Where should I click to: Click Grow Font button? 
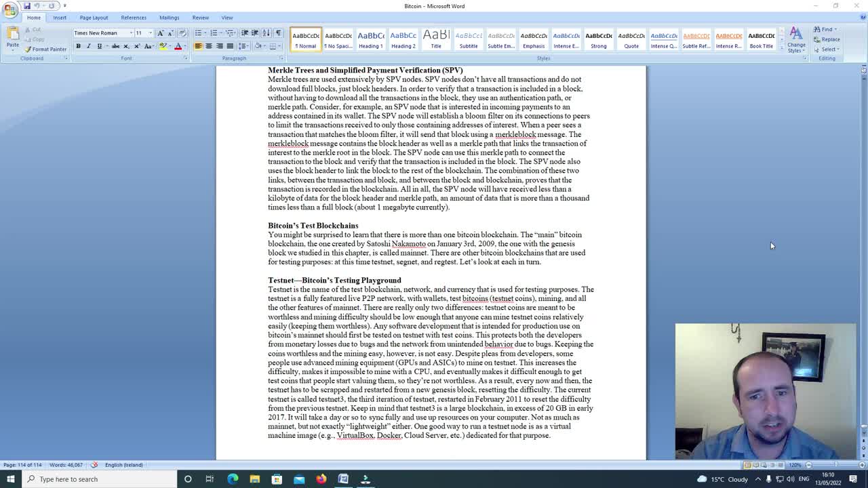pos(160,33)
